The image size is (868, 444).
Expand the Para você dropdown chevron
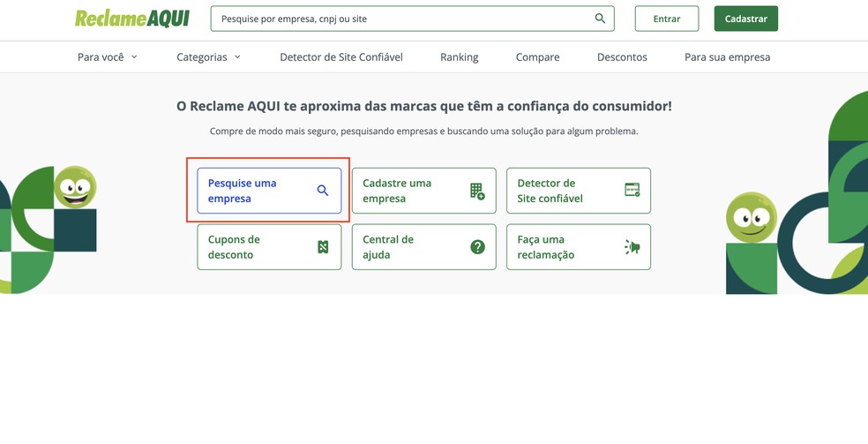point(134,56)
